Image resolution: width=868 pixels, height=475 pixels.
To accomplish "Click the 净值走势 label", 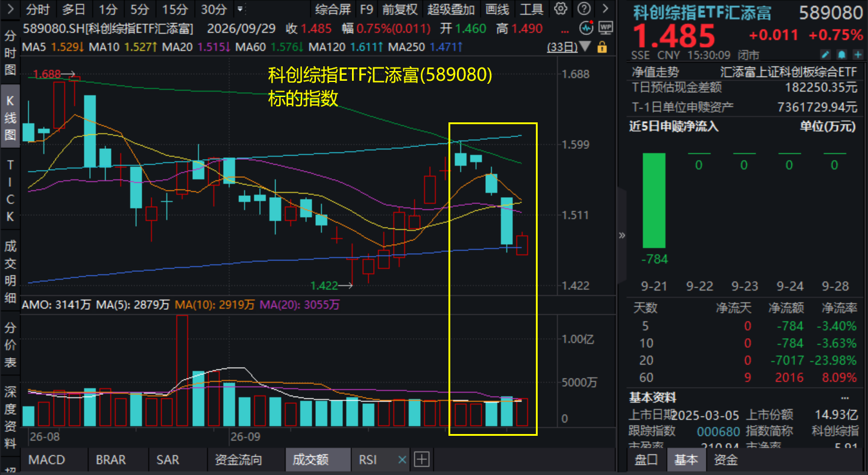I will click(655, 72).
